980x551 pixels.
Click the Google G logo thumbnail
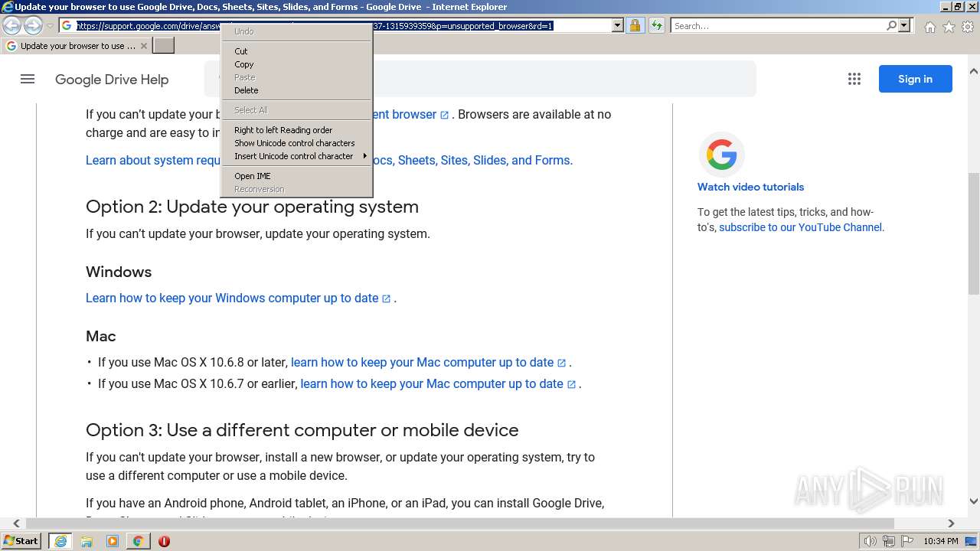coord(721,155)
